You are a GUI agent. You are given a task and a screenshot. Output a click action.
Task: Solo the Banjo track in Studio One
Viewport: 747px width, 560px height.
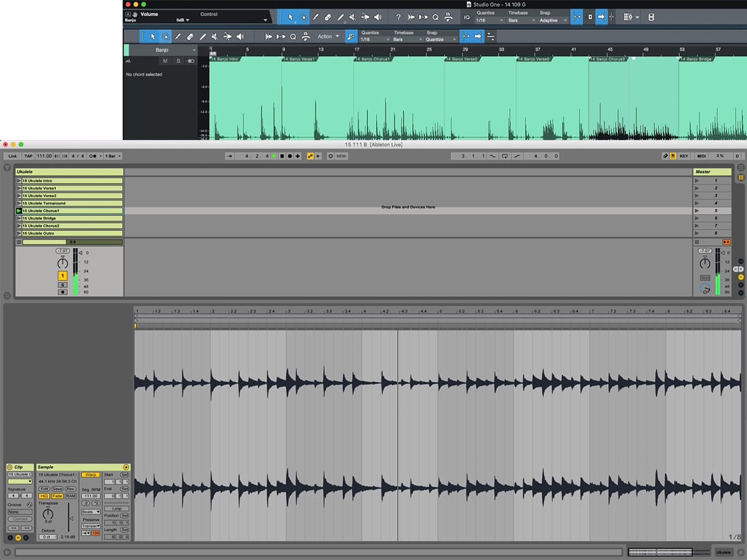click(x=178, y=61)
